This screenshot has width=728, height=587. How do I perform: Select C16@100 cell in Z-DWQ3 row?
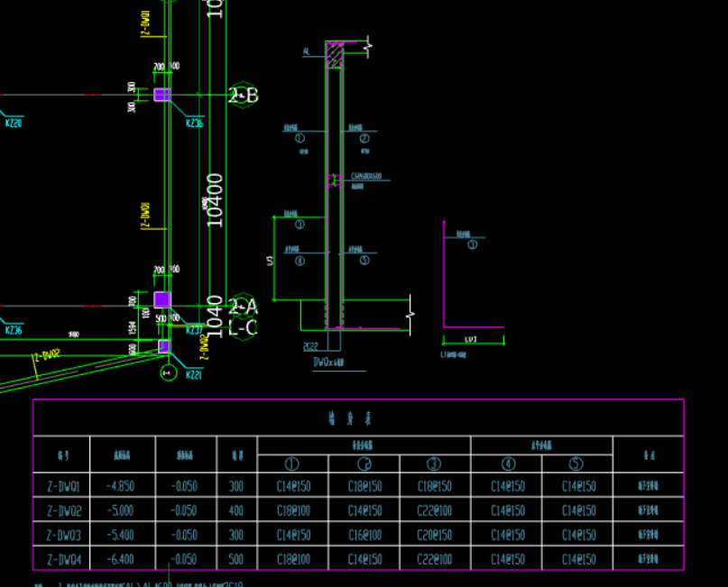coord(364,535)
